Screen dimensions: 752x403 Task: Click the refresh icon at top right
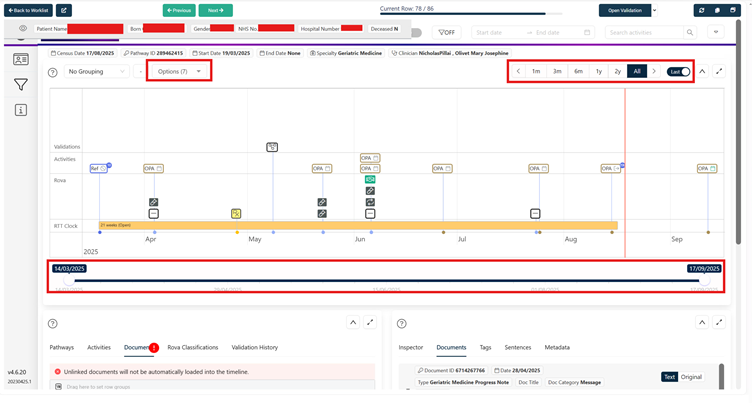click(x=701, y=10)
